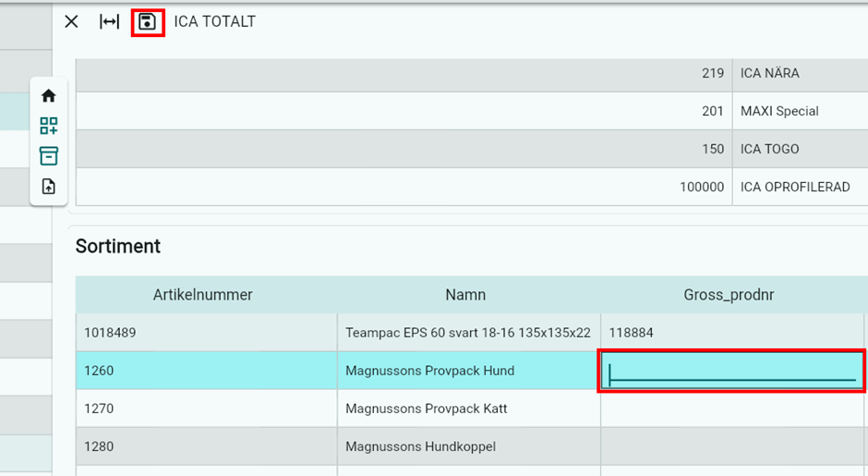868x476 pixels.
Task: Select Teampac EPS 60 svart name cell
Action: (x=468, y=333)
